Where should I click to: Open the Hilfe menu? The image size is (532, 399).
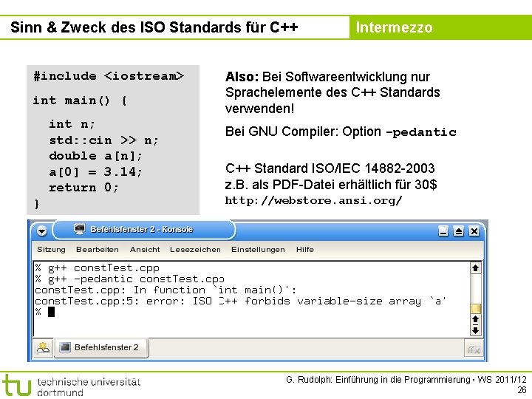(x=304, y=250)
